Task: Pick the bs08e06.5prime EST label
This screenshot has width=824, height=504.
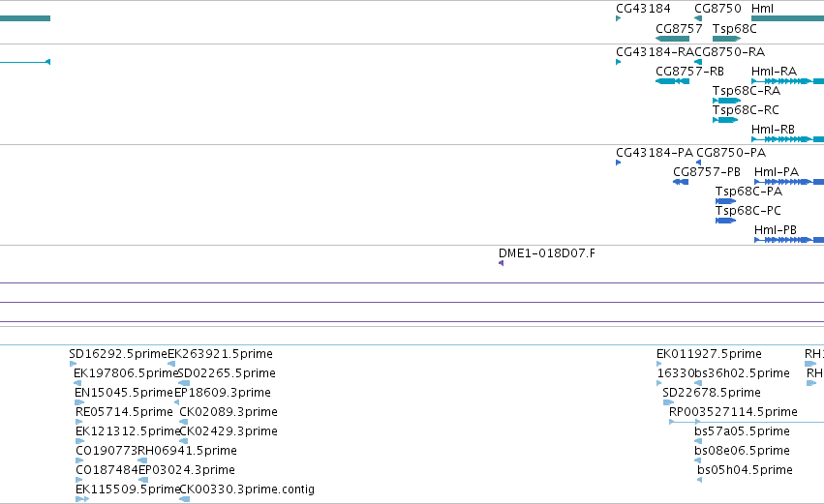Action: click(742, 452)
